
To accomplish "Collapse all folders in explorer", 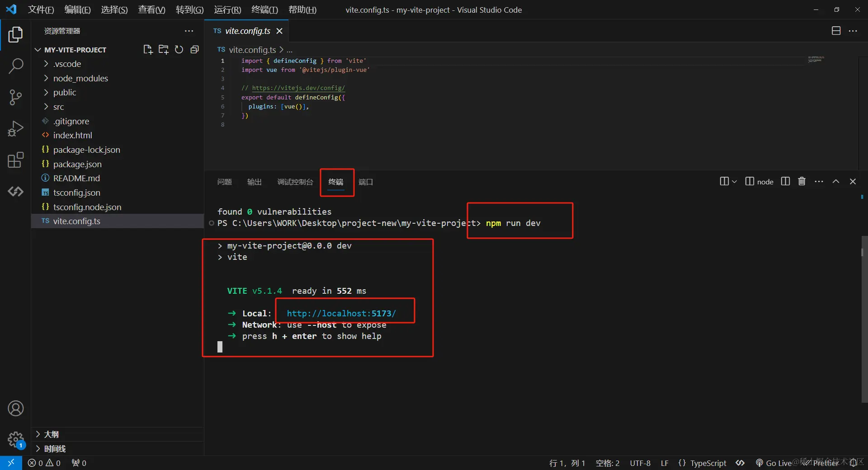I will pos(194,50).
